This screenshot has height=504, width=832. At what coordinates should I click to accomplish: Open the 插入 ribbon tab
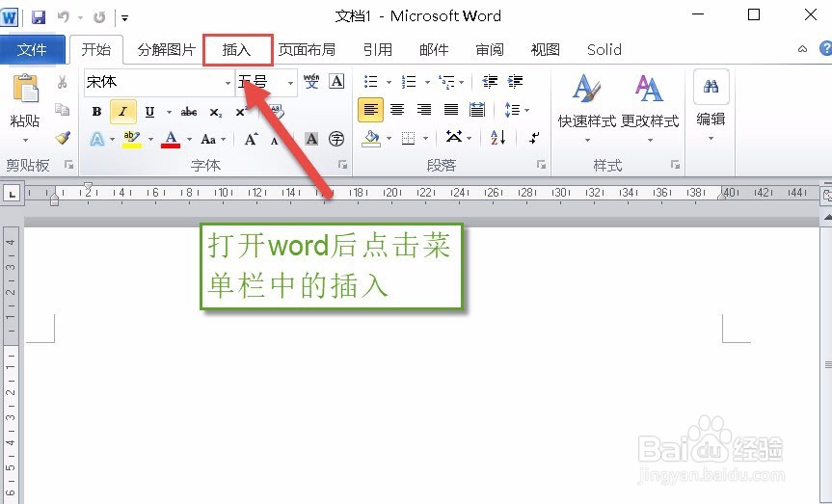(237, 50)
